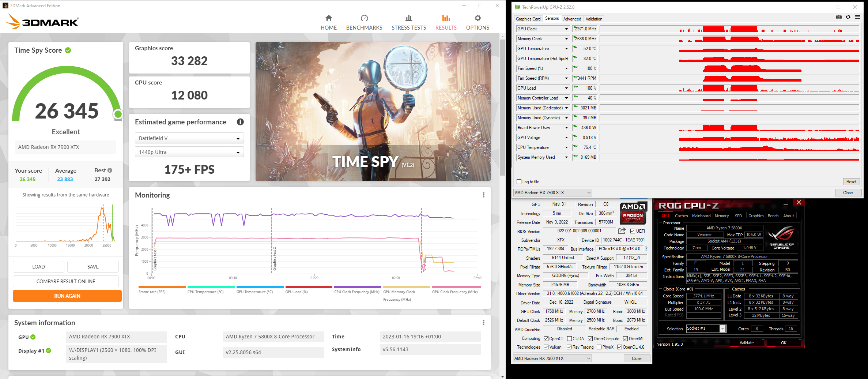The image size is (868, 379).
Task: Switch to the Bench tab in CPU-Z
Action: click(x=773, y=216)
